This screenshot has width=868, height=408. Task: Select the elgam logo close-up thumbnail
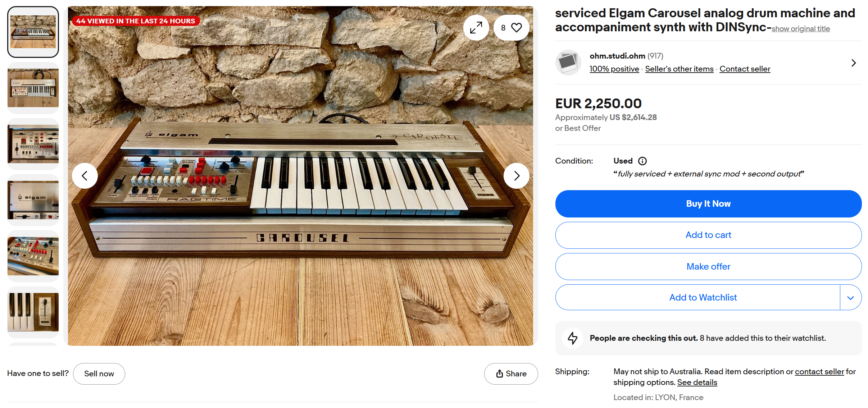point(33,200)
